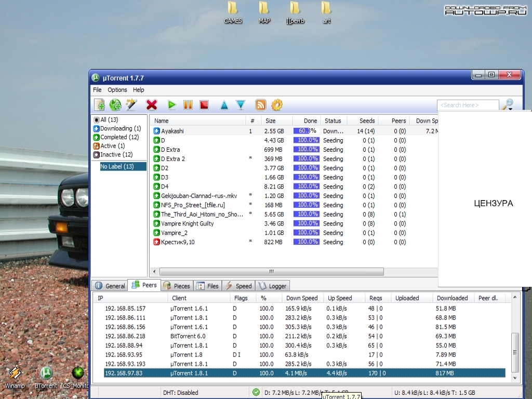The height and width of the screenshot is (399, 532).
Task: Switch to the Logger tab
Action: [273, 286]
